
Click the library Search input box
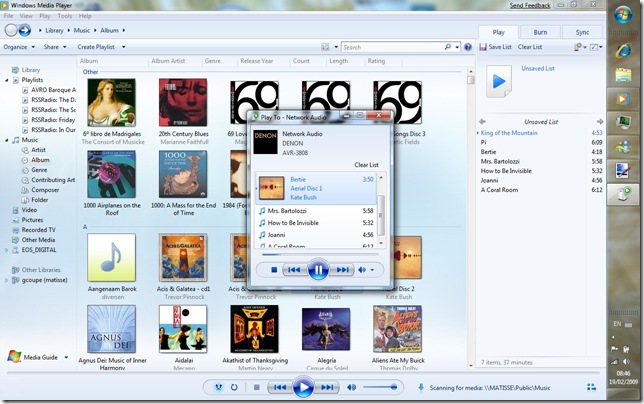point(400,47)
